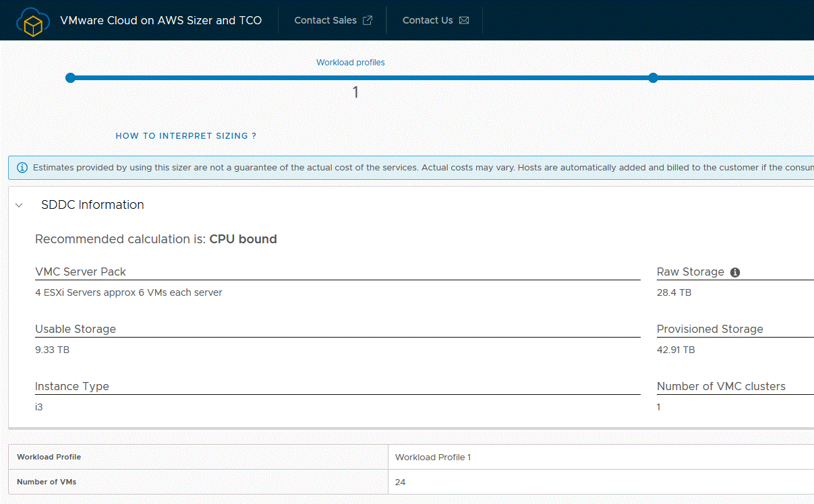The height and width of the screenshot is (504, 814).
Task: Click the second step marker on progress bar
Action: click(653, 78)
